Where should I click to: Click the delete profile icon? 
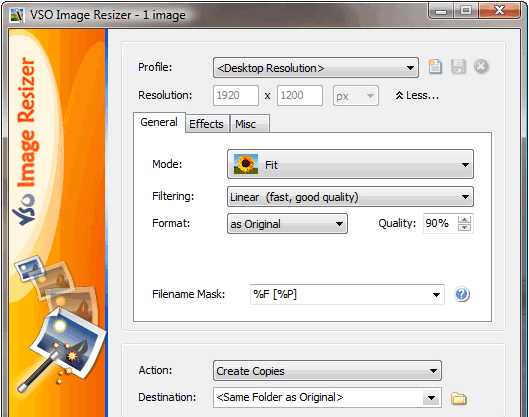[481, 66]
